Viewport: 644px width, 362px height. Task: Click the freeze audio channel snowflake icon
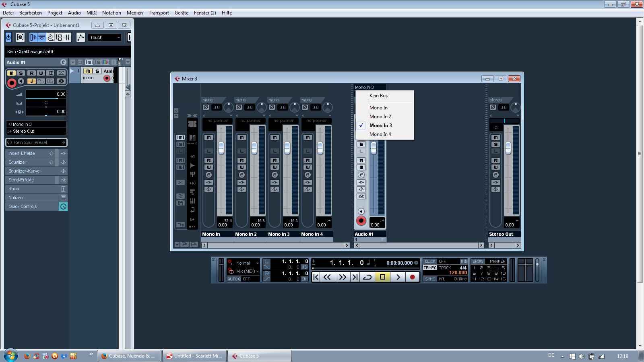(x=61, y=81)
